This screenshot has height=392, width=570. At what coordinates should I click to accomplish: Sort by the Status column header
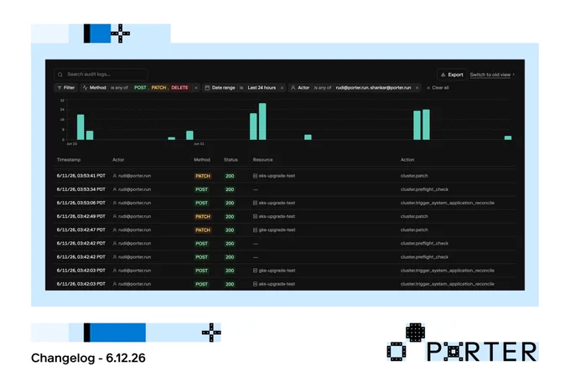point(231,160)
